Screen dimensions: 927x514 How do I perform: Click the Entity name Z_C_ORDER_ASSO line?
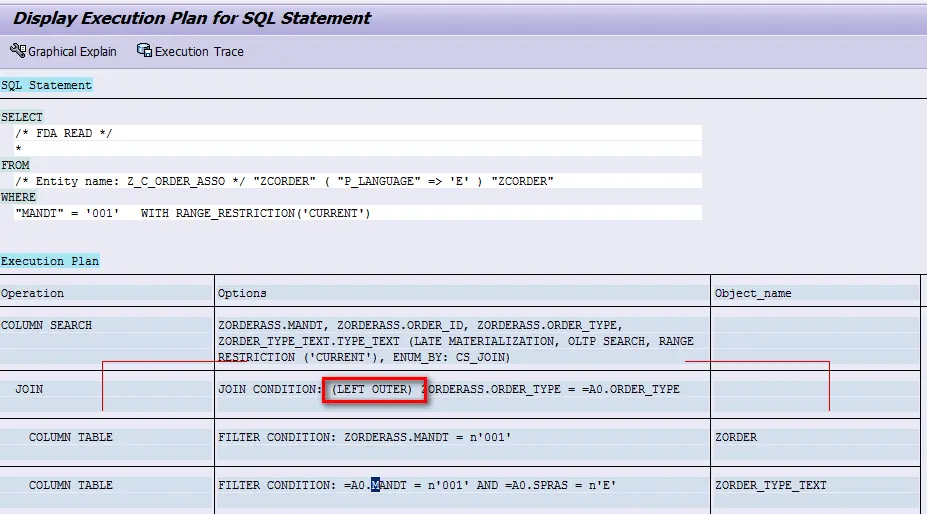click(285, 181)
